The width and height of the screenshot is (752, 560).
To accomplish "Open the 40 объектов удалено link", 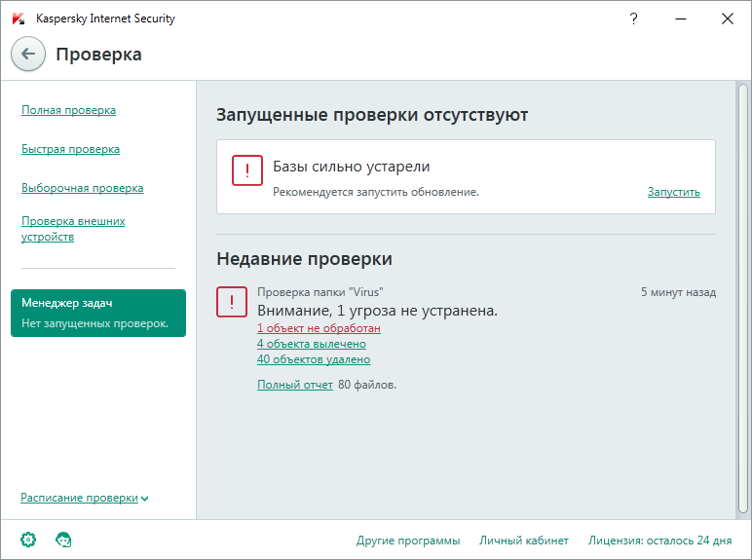I will tap(314, 359).
